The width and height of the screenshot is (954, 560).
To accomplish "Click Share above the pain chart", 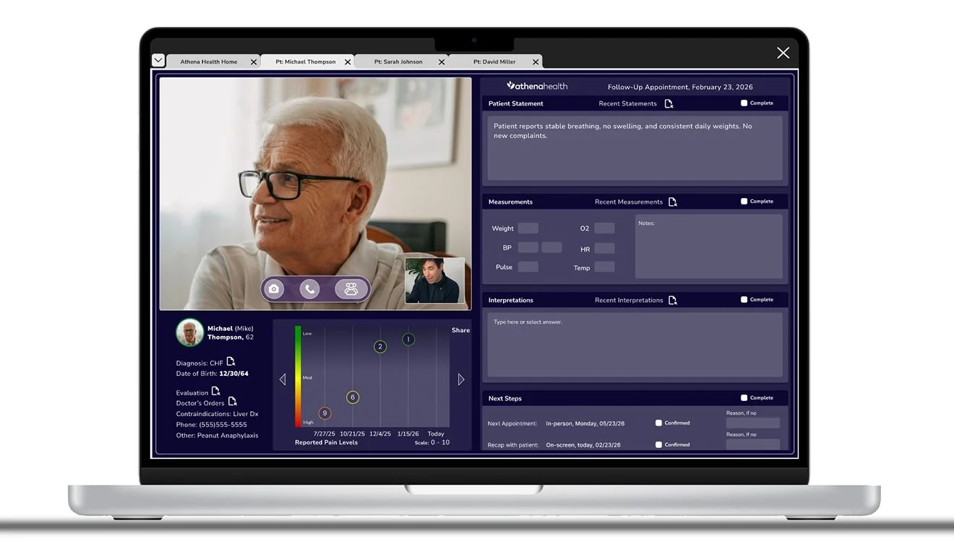I will 460,330.
